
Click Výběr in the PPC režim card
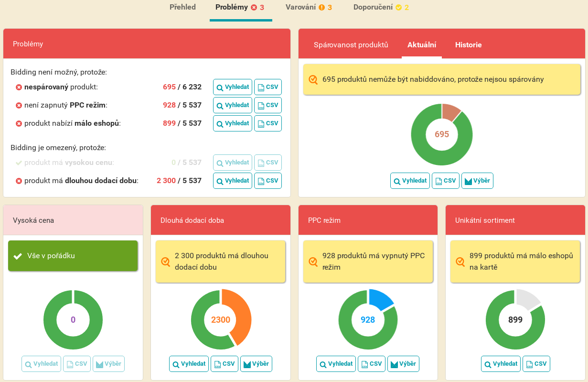click(403, 364)
